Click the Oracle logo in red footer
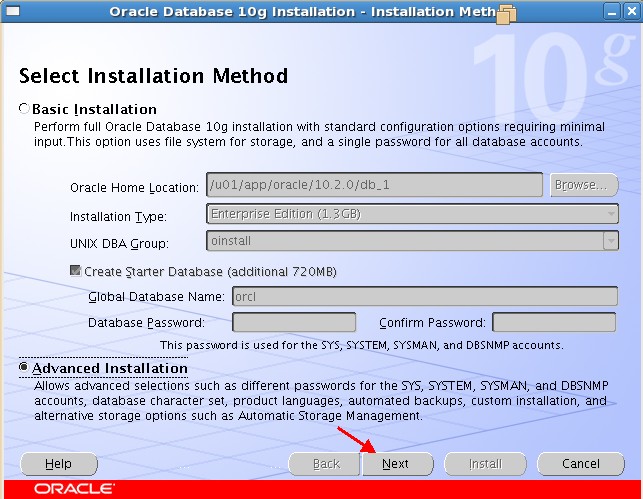The width and height of the screenshot is (643, 499). point(74,489)
